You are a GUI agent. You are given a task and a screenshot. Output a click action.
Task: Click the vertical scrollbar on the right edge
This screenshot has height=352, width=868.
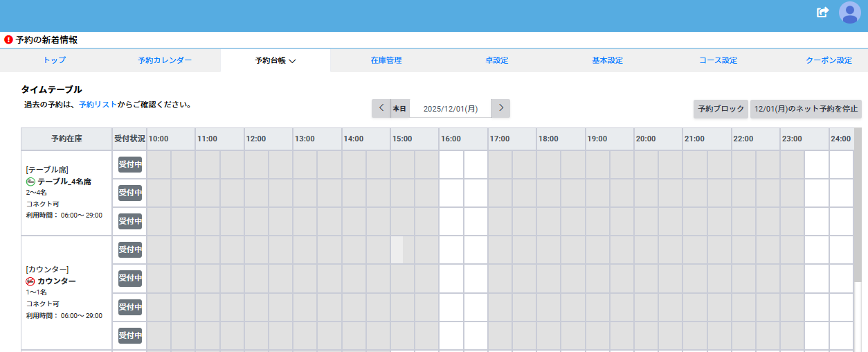click(858, 208)
